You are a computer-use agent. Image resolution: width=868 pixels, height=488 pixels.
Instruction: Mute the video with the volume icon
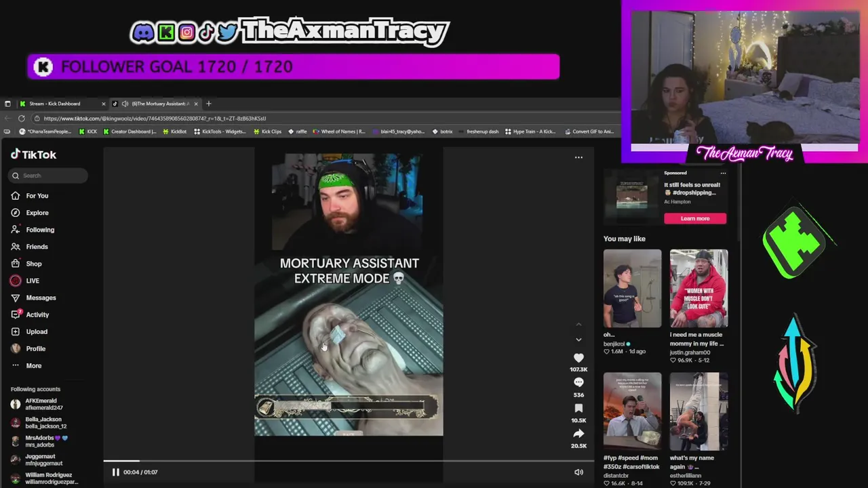click(578, 472)
